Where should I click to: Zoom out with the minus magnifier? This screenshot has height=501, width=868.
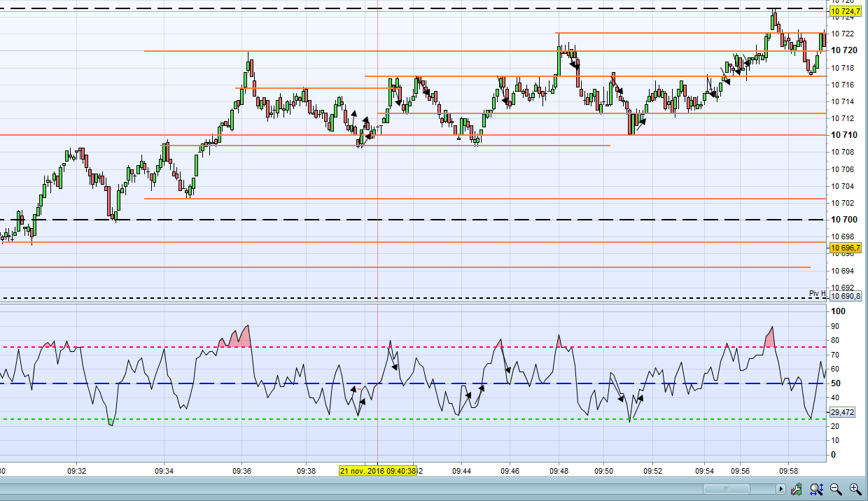[836, 489]
